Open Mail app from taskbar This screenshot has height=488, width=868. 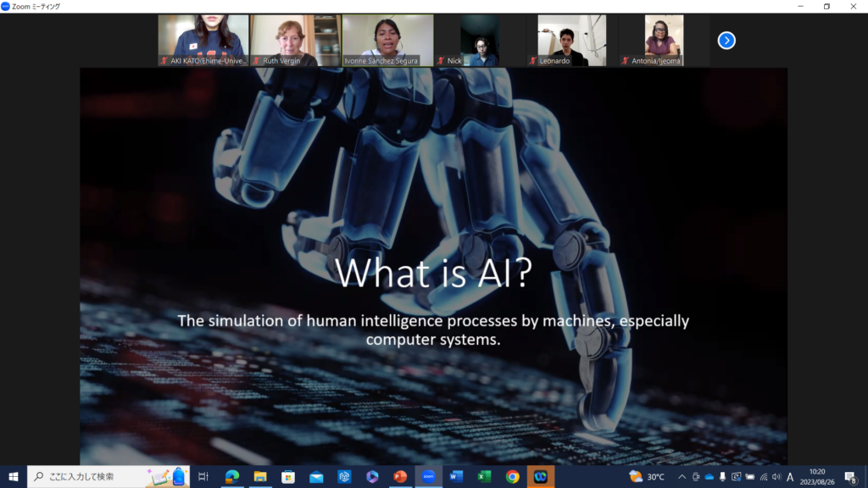click(316, 476)
